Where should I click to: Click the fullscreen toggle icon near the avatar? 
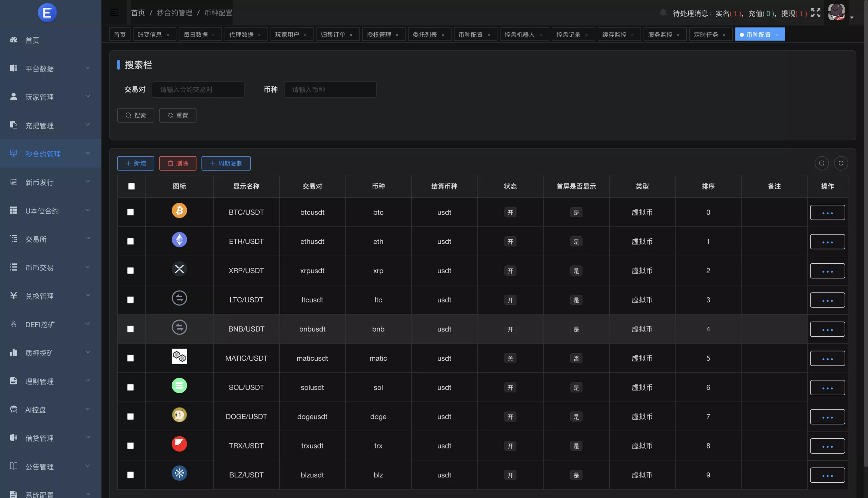(x=816, y=12)
